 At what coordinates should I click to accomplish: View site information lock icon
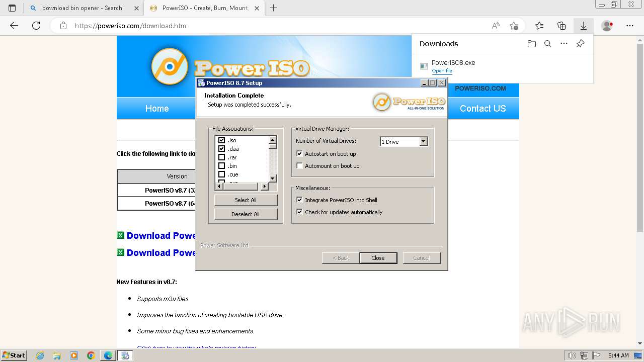tap(63, 26)
